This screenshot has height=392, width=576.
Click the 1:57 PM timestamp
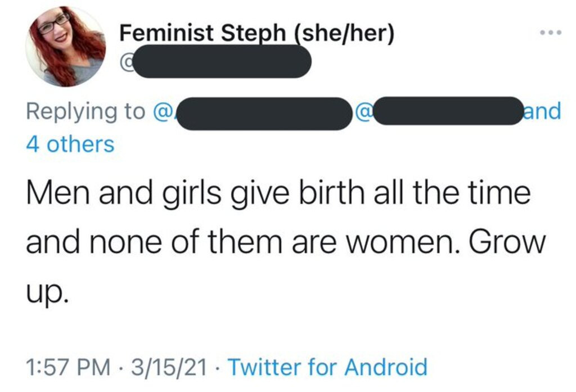coord(68,367)
